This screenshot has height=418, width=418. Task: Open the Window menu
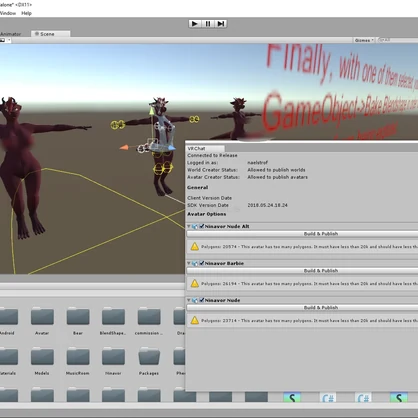tap(7, 13)
